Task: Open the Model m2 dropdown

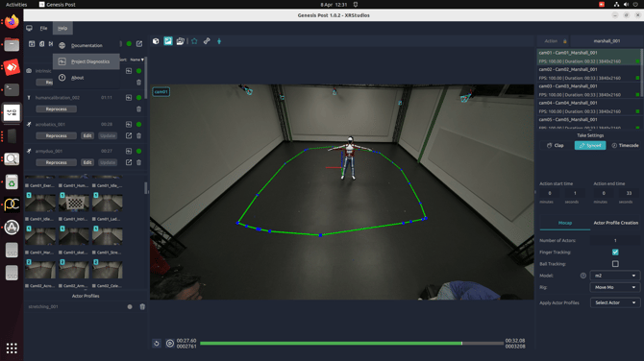Action: (615, 276)
